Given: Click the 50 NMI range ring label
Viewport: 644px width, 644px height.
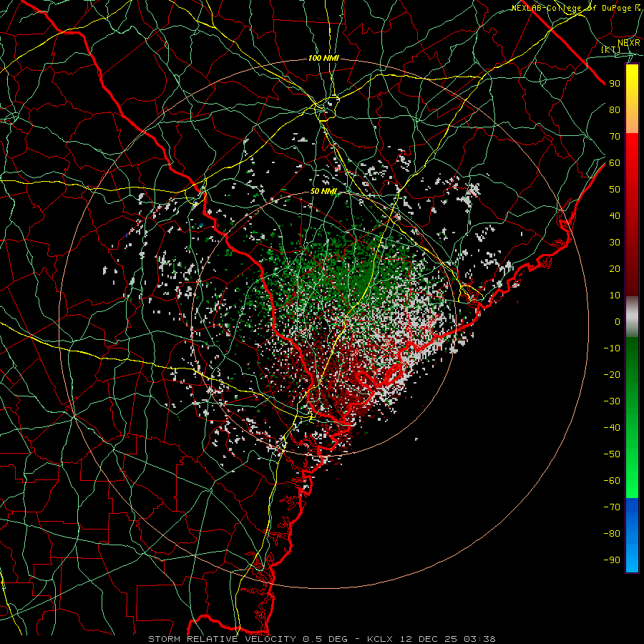Looking at the screenshot, I should [323, 191].
